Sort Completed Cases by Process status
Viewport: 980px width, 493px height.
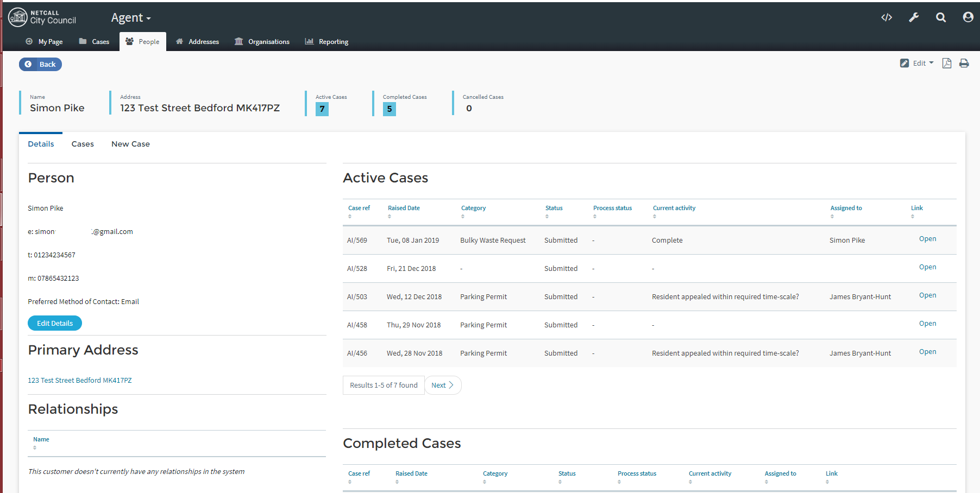pos(637,477)
